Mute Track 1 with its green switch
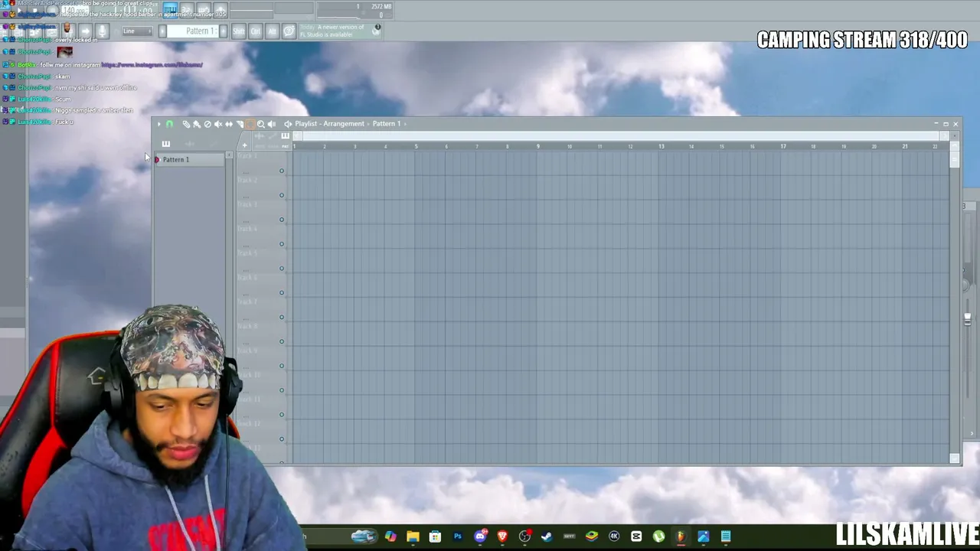 point(282,171)
